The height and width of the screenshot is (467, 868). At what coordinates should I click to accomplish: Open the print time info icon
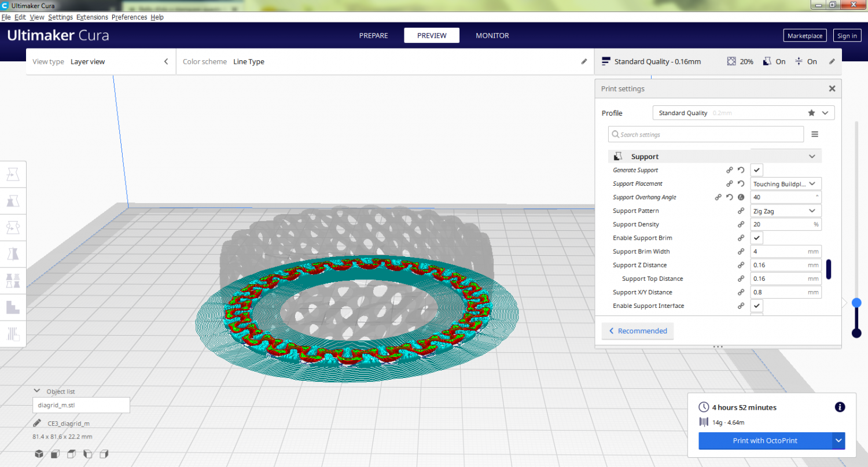point(840,407)
